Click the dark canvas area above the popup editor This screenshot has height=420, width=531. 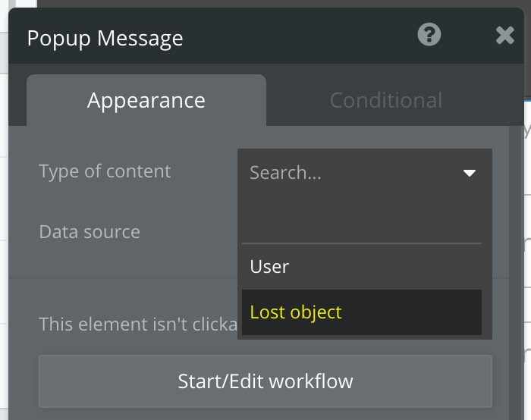265,4
